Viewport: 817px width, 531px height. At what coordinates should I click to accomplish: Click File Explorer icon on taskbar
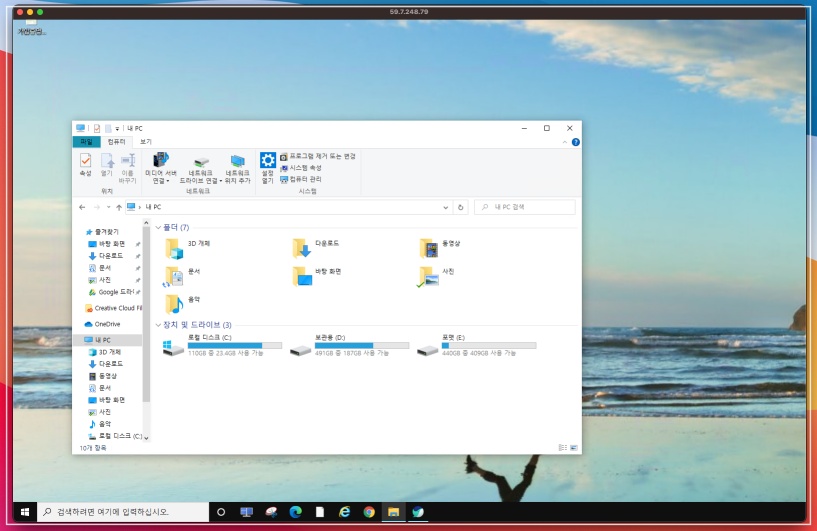tap(393, 512)
